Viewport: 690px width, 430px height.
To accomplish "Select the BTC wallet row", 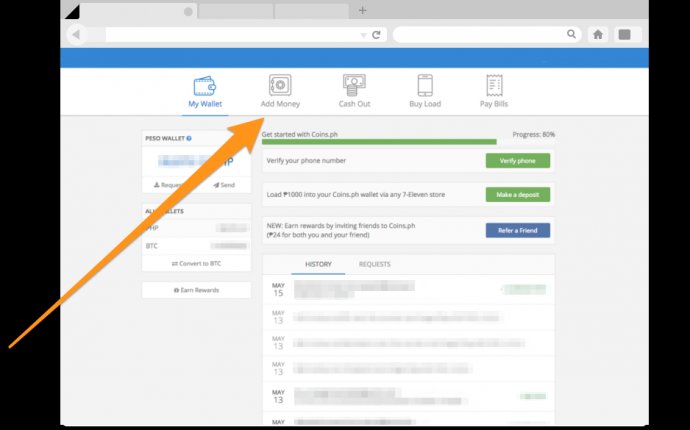I will [196, 246].
